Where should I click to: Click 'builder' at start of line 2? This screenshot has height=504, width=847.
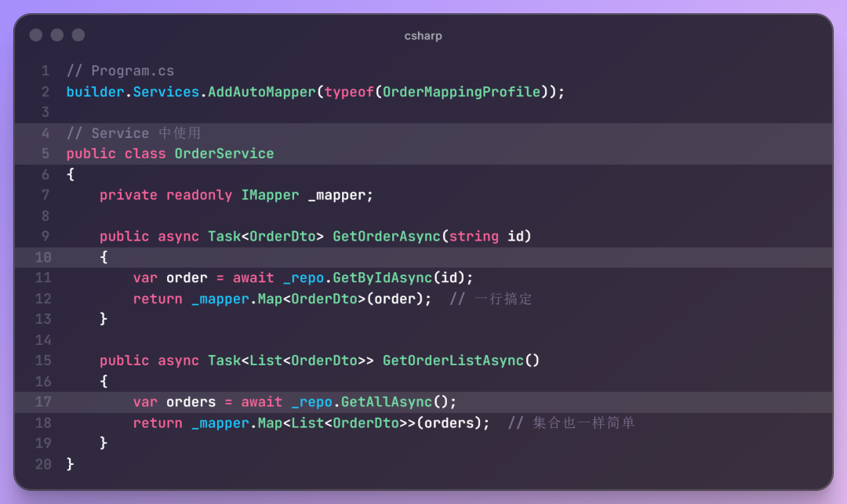(x=95, y=92)
